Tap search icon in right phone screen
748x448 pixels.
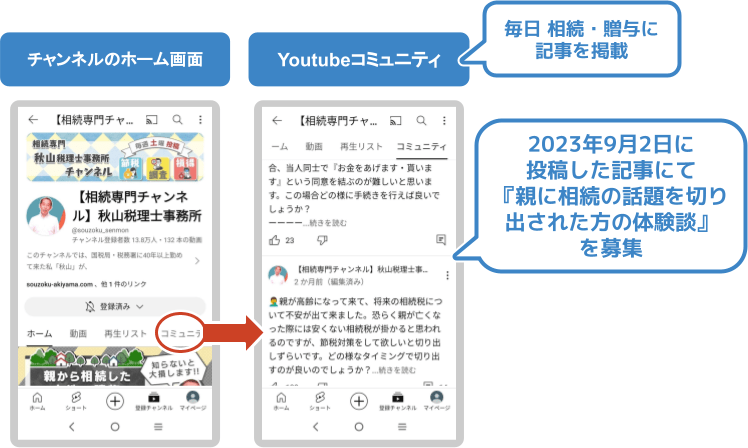421,121
